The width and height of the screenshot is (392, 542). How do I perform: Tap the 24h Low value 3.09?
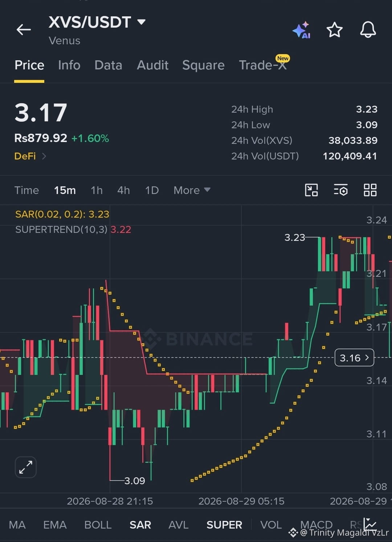click(367, 125)
